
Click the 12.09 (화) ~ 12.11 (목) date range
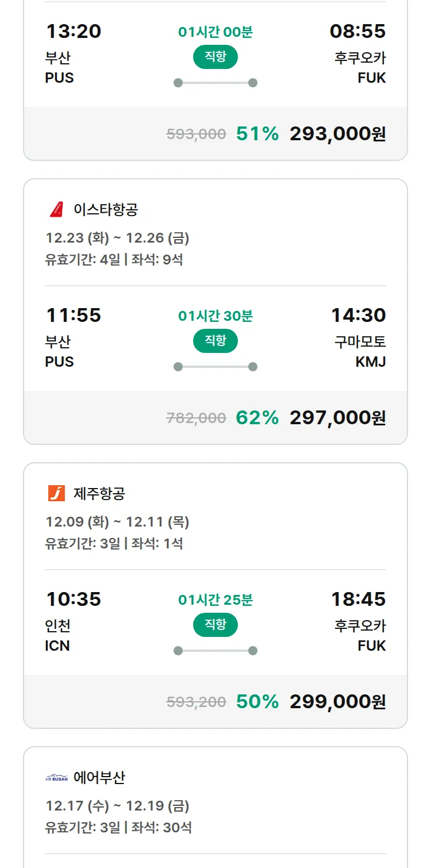[x=117, y=521]
